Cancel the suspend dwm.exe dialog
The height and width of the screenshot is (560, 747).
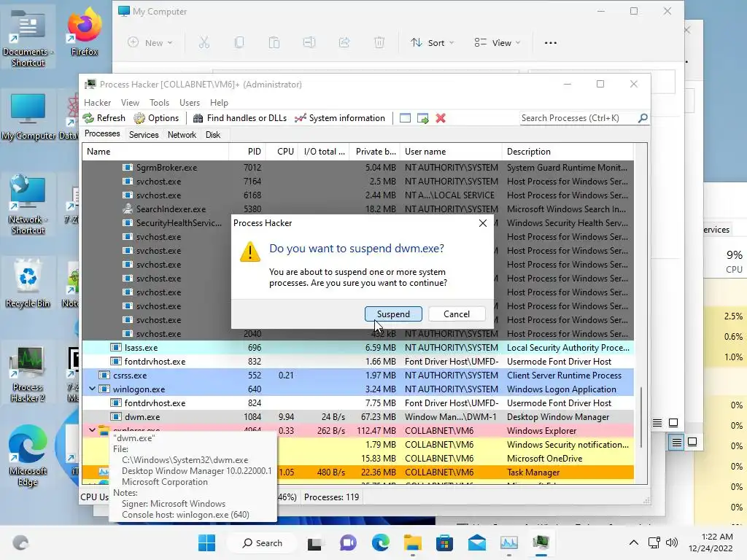(457, 314)
